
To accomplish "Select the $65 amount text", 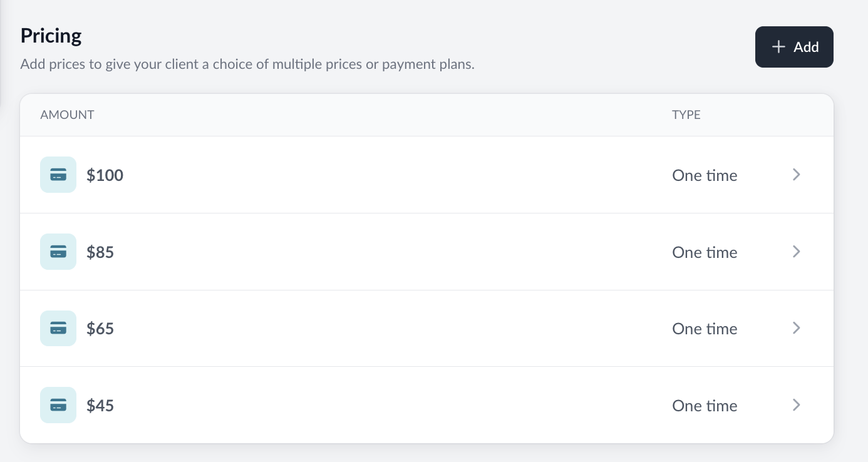I will 100,328.
